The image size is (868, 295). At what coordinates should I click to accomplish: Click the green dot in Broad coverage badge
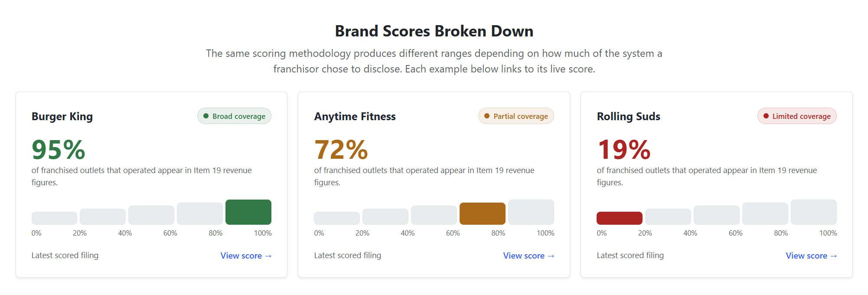206,116
